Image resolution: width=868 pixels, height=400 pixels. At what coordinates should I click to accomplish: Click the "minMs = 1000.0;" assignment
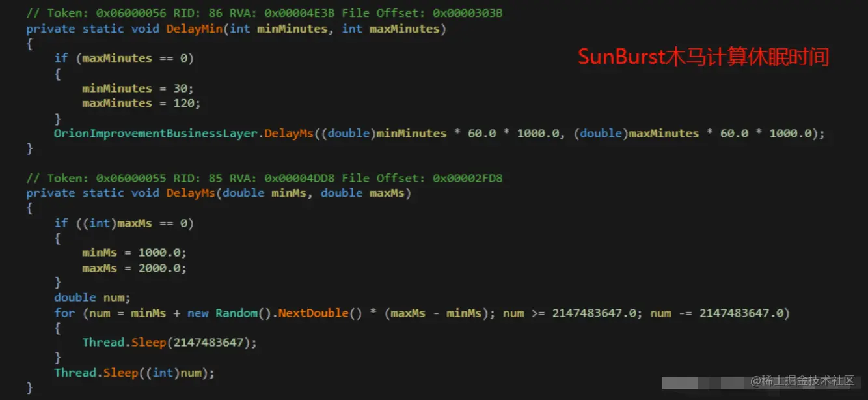coord(134,253)
